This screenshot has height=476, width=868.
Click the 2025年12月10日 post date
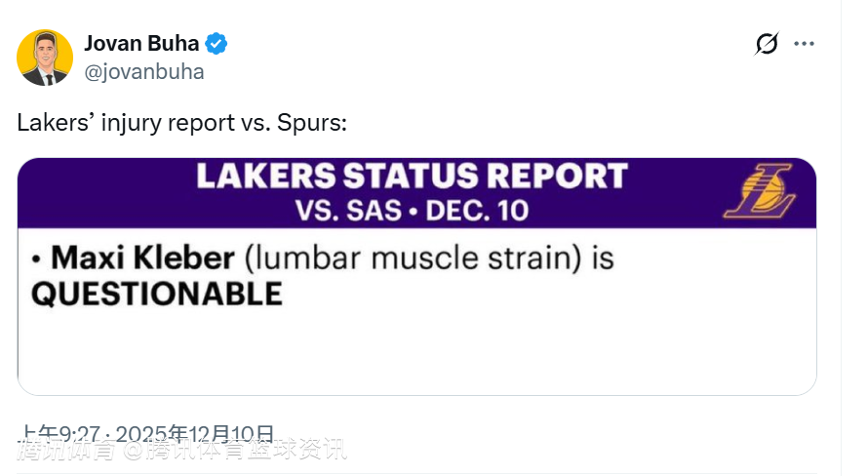point(220,433)
